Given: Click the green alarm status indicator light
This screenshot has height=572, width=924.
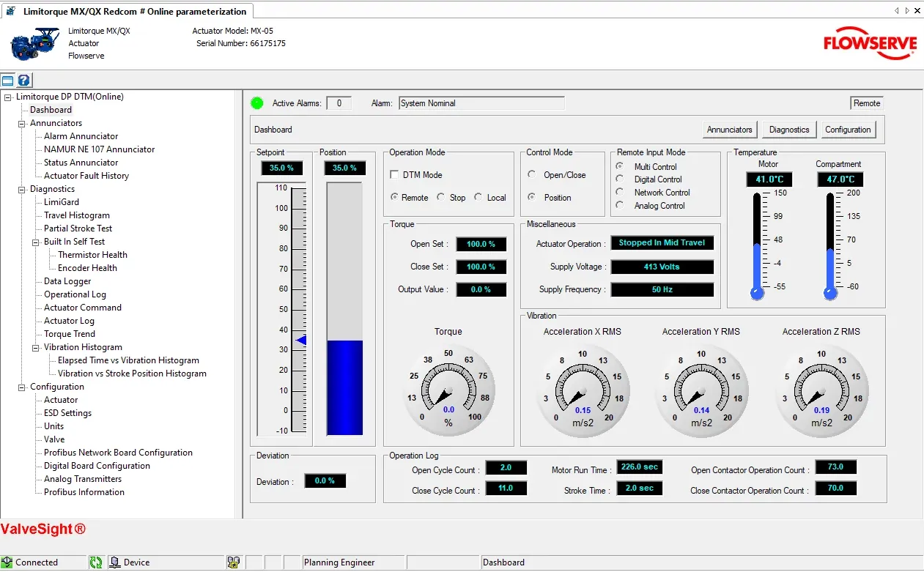Looking at the screenshot, I should click(x=256, y=103).
